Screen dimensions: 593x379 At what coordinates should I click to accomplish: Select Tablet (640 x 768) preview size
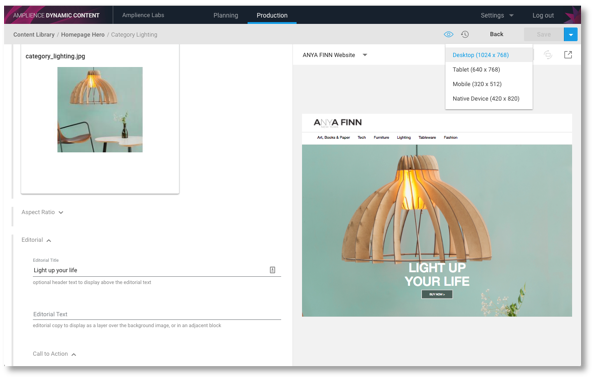(x=489, y=69)
